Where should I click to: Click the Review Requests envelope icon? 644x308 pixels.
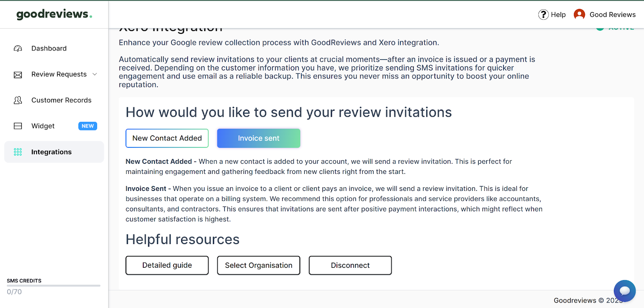pyautogui.click(x=18, y=74)
